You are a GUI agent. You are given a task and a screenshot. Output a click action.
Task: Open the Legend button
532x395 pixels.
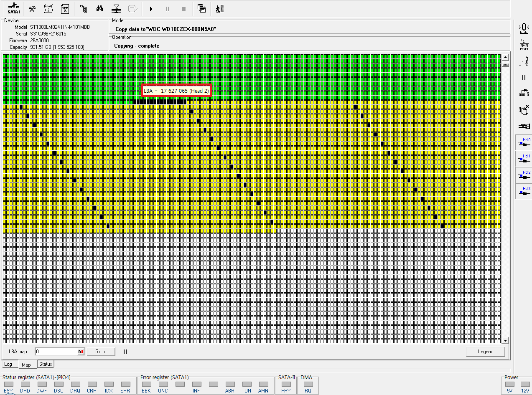486,352
